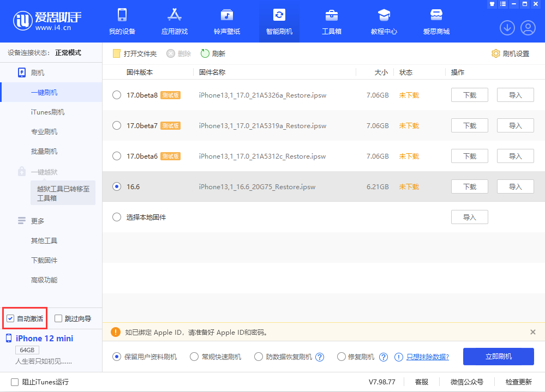The height and width of the screenshot is (392, 545).
Task: Uncheck the 自动激活 checkbox
Action: 10,318
